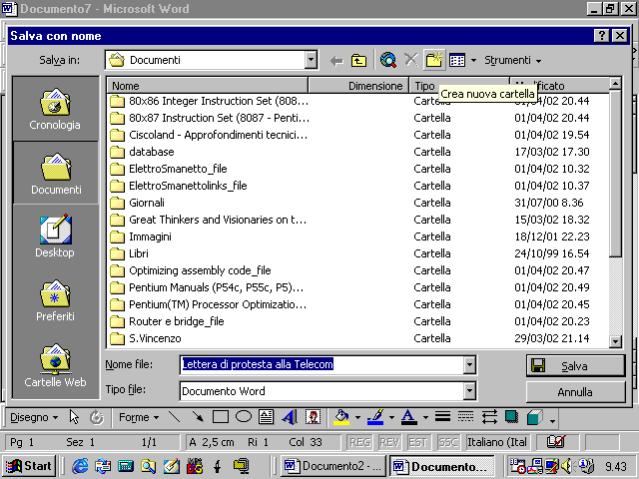Screen dimensions: 639x479
Task: Insert WordArt
Action: pyautogui.click(x=289, y=417)
